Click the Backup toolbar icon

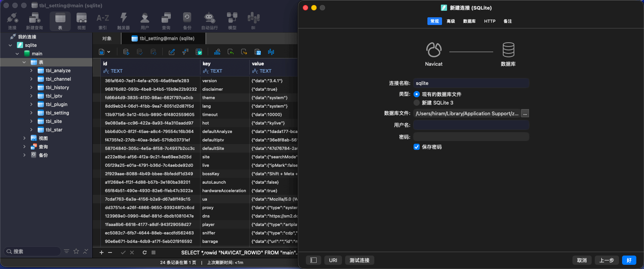click(187, 21)
